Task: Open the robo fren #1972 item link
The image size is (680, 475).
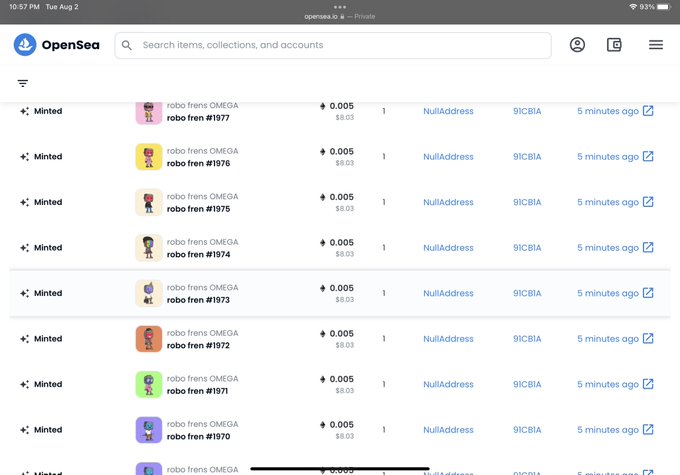Action: tap(198, 346)
